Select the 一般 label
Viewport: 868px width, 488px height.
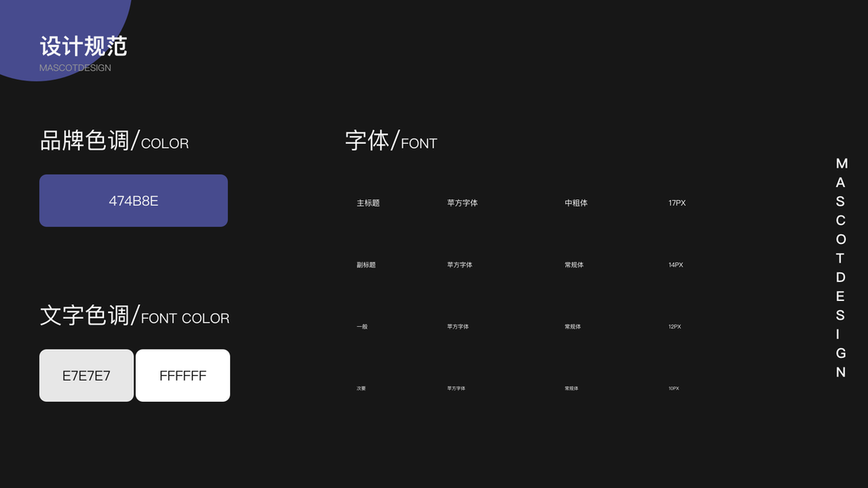(x=362, y=327)
